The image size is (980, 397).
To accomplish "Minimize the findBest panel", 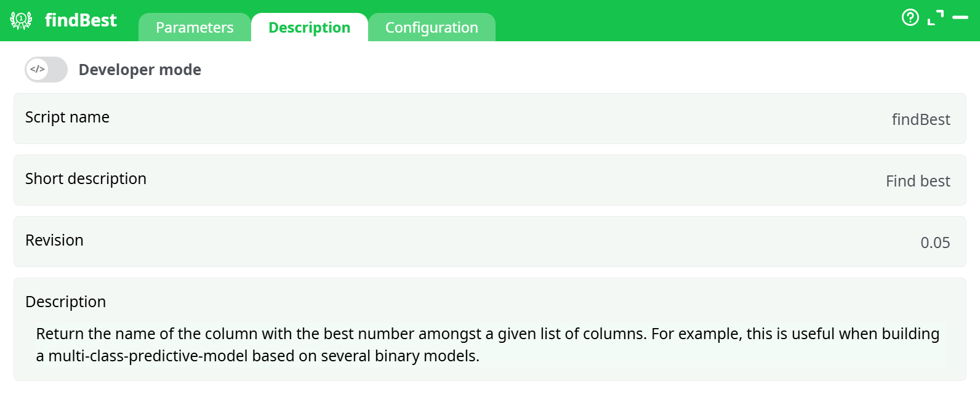I will [960, 18].
